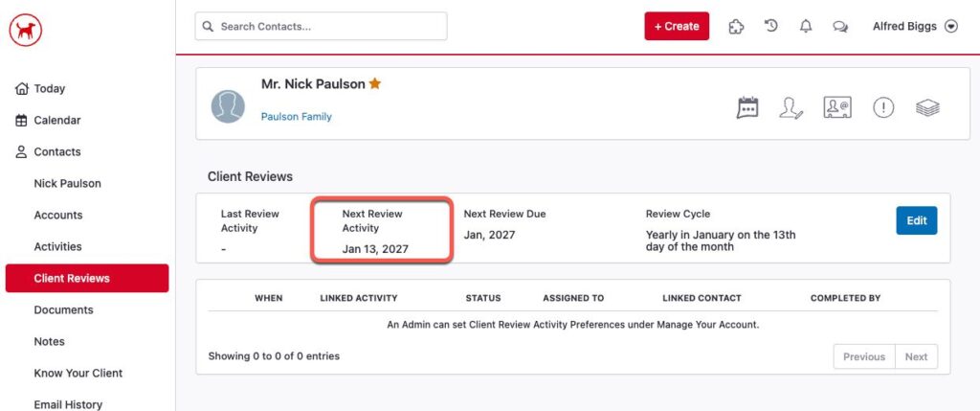Click the Search Contacts field
This screenshot has height=411, width=980.
click(321, 26)
